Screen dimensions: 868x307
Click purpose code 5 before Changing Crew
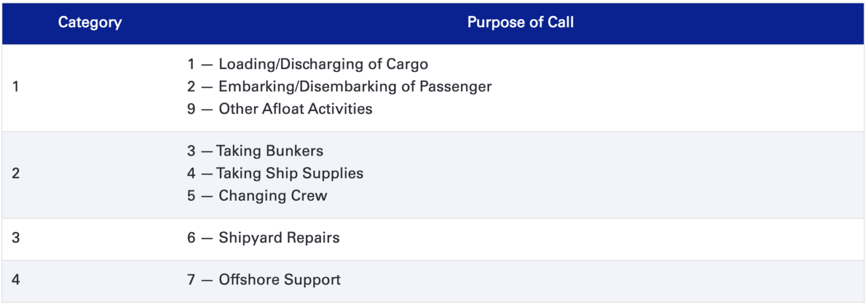[192, 196]
